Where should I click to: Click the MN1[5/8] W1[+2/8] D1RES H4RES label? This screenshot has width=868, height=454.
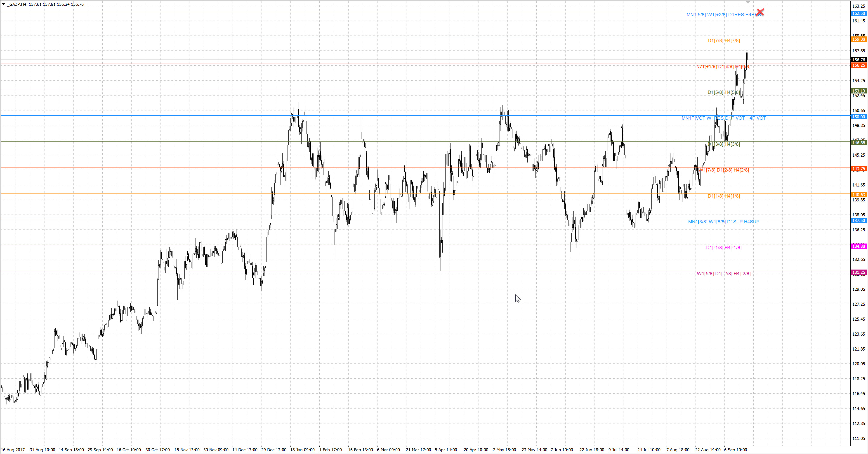723,15
